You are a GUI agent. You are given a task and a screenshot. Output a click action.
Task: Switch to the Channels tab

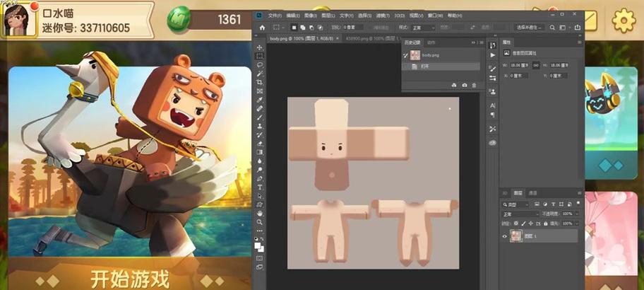click(x=532, y=193)
